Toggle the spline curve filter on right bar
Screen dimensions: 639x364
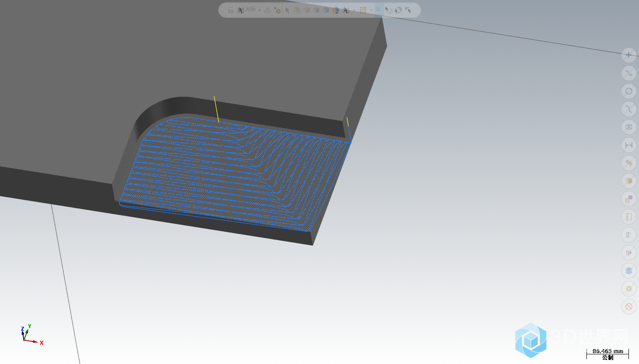629,109
